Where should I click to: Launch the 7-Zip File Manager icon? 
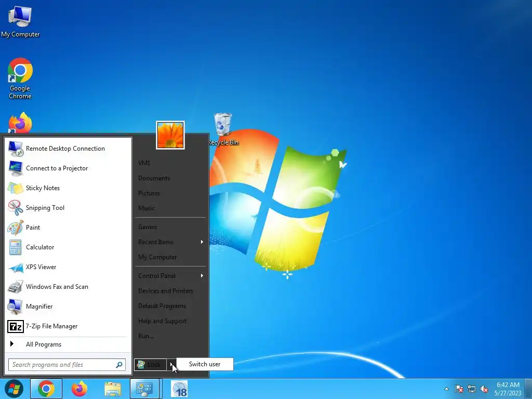(x=16, y=326)
